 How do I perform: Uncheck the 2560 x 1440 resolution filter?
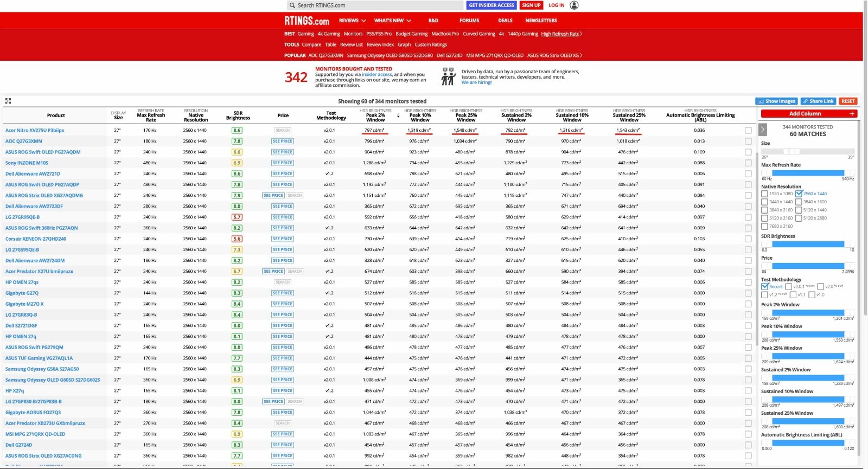(x=799, y=194)
